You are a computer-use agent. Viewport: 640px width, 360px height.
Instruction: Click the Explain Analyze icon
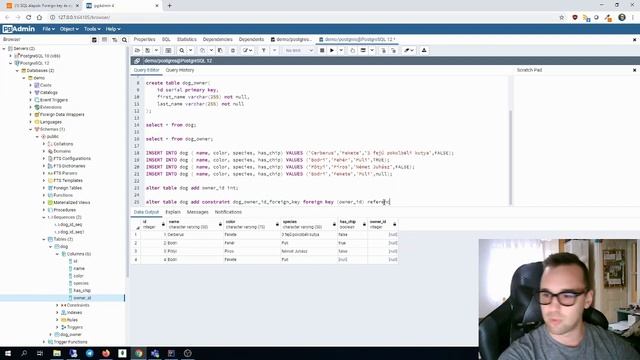[363, 50]
